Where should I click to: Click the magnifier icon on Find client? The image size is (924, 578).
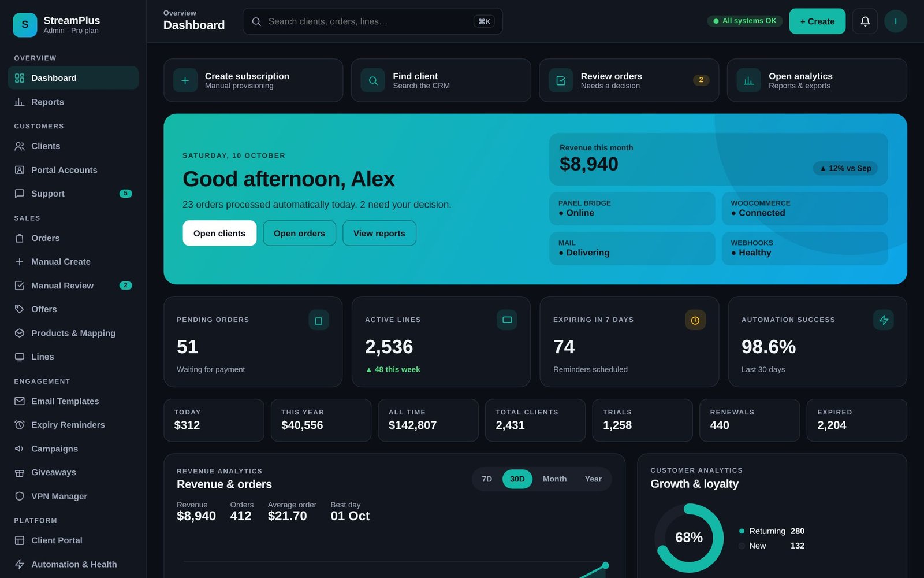(373, 80)
